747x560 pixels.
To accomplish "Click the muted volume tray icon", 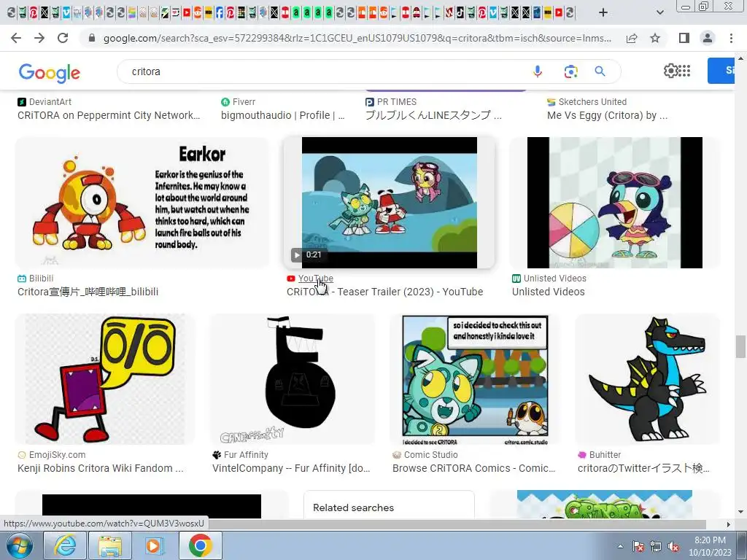I will [x=673, y=546].
